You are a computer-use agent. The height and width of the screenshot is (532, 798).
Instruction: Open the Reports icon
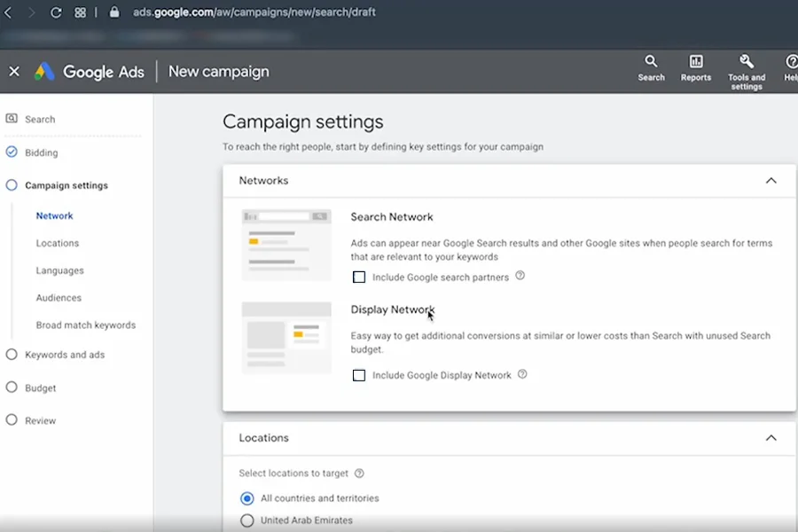pyautogui.click(x=696, y=69)
